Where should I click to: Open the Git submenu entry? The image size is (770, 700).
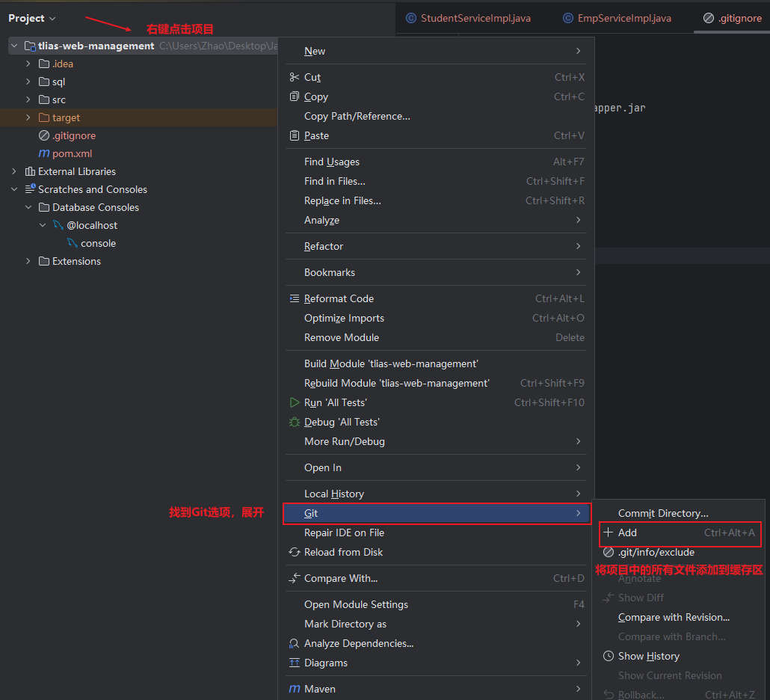(437, 513)
